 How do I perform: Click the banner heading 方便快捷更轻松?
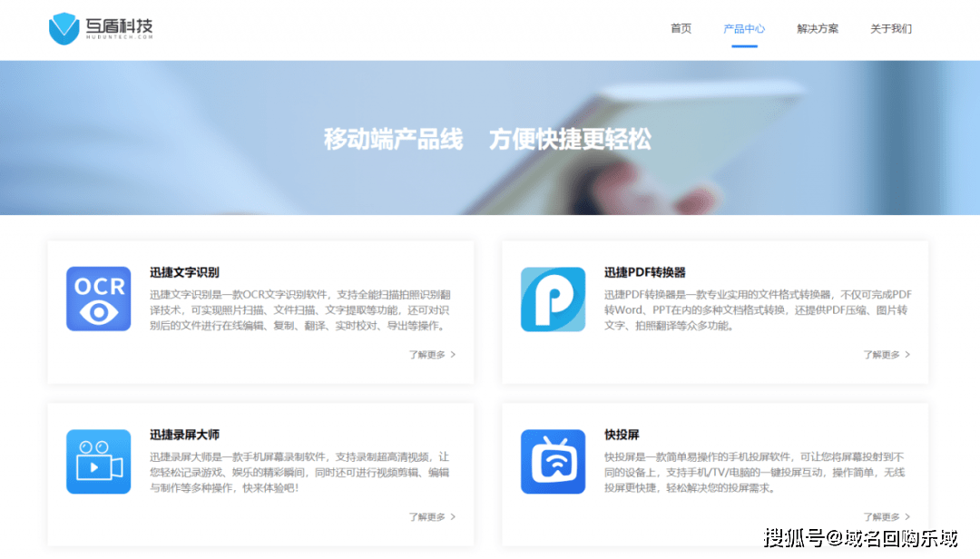coord(570,139)
